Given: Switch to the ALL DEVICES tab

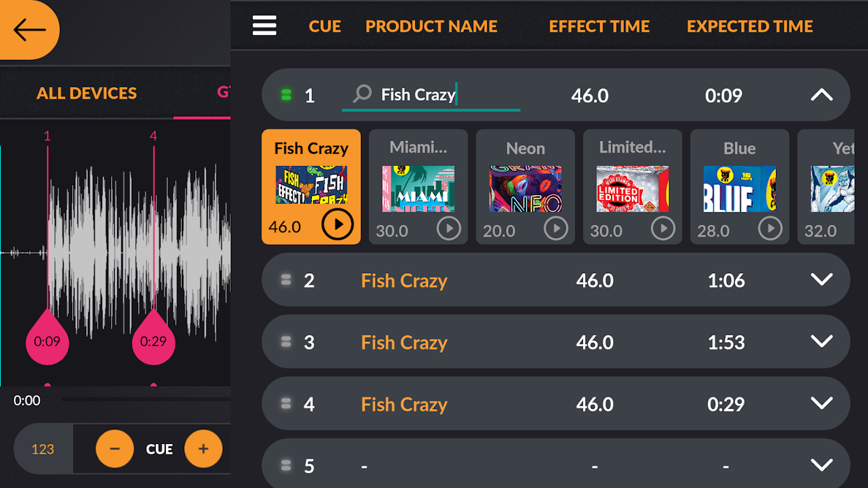Looking at the screenshot, I should pos(87,93).
